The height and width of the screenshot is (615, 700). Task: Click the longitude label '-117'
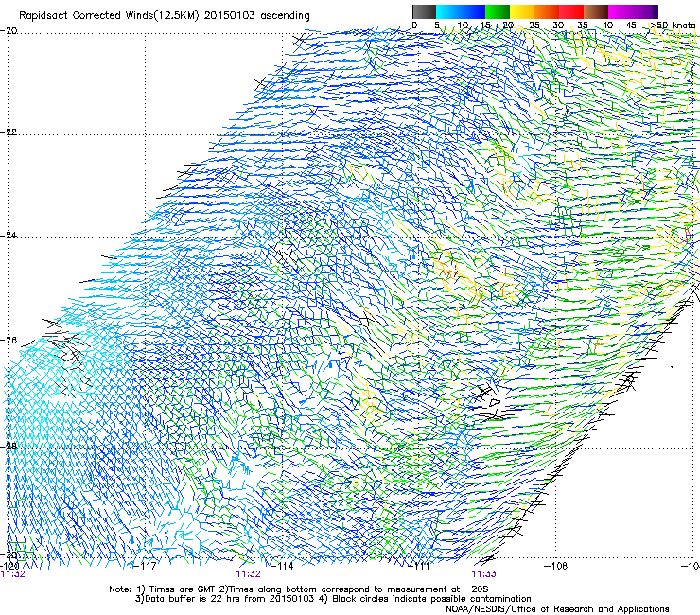145,566
